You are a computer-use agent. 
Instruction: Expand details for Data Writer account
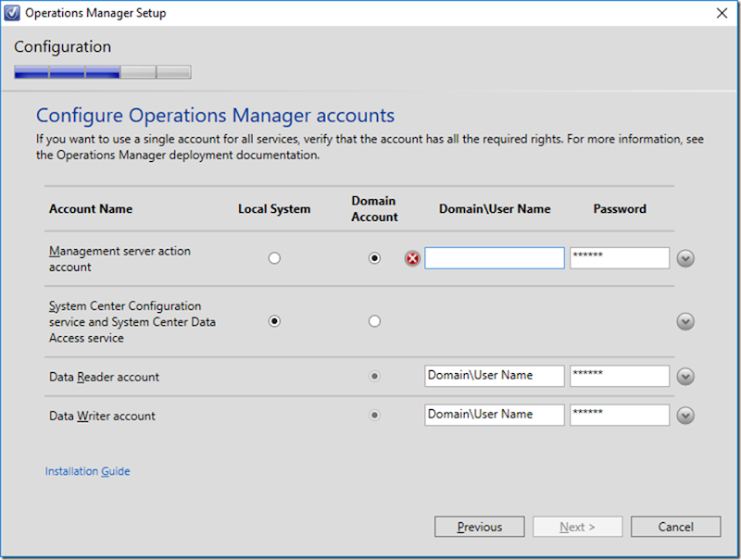(x=685, y=416)
